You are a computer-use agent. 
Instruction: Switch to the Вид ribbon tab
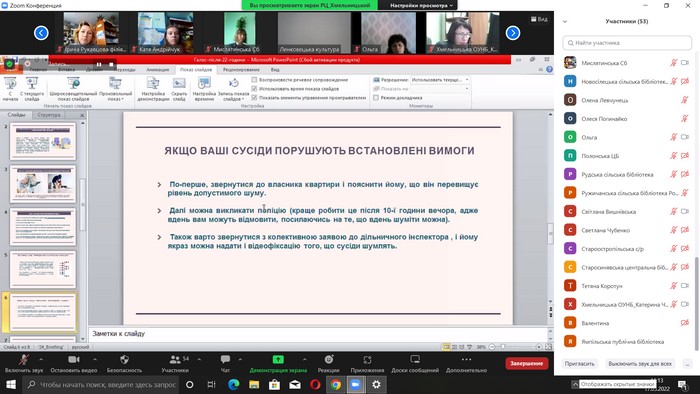click(275, 70)
